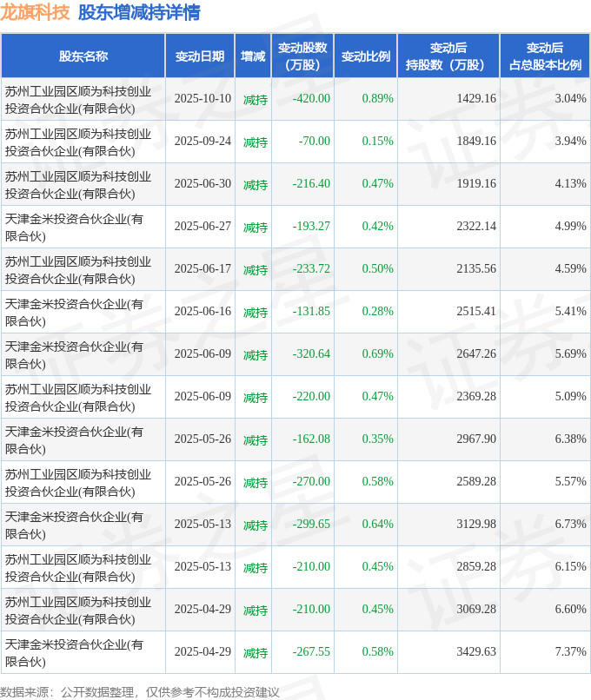
Task: Click the 变动日期 column header
Action: tap(200, 56)
